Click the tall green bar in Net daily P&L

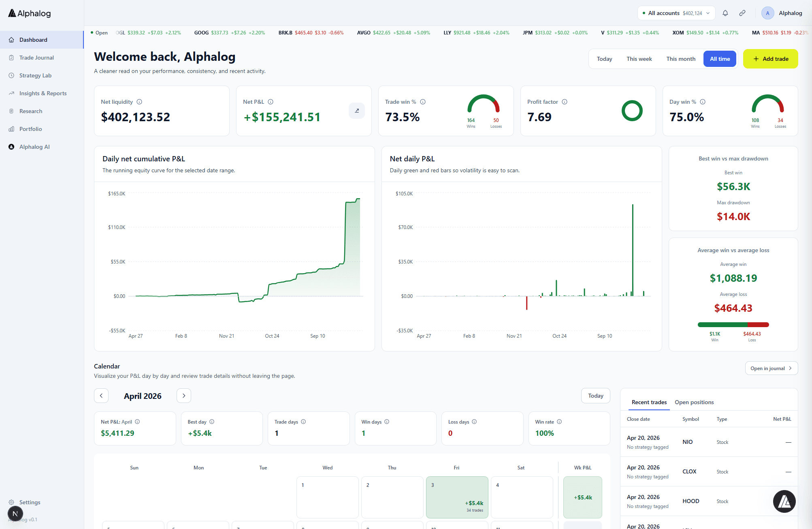point(633,250)
